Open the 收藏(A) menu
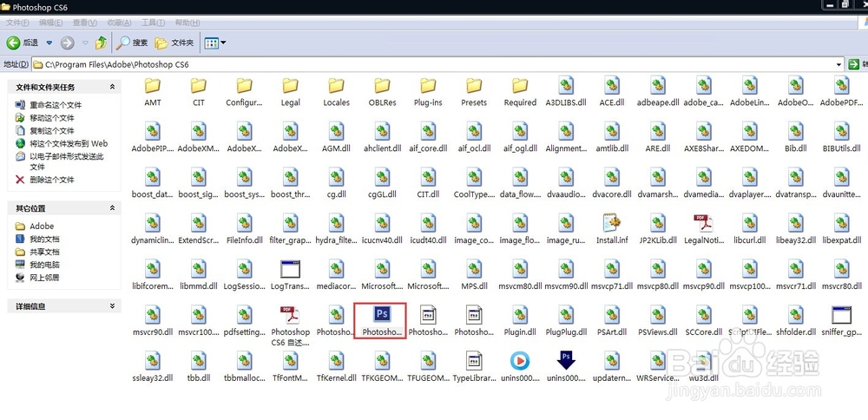The width and height of the screenshot is (868, 420). click(x=119, y=23)
